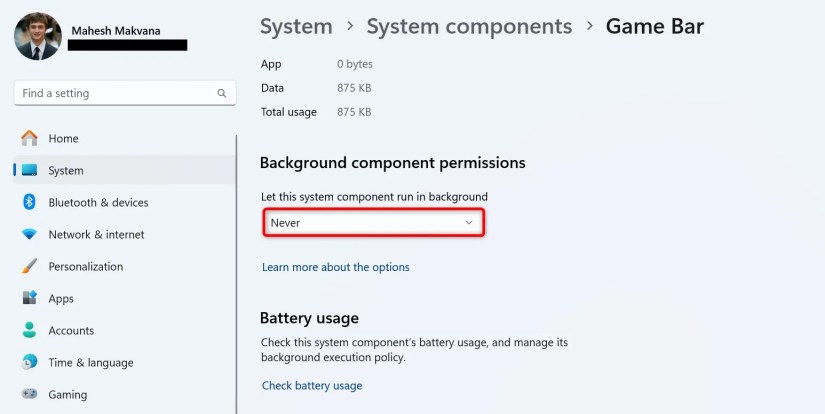Navigate to System breadcrumb
The width and height of the screenshot is (825, 414).
pos(296,26)
